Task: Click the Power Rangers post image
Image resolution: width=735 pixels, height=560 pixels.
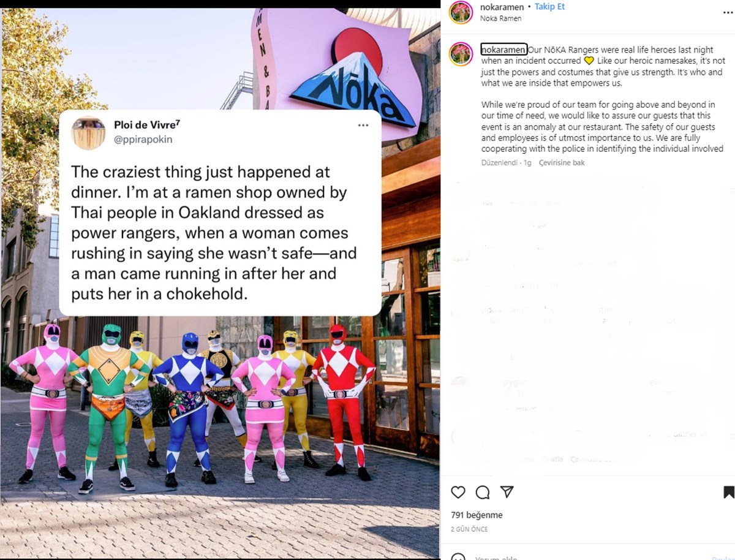Action: [221, 283]
